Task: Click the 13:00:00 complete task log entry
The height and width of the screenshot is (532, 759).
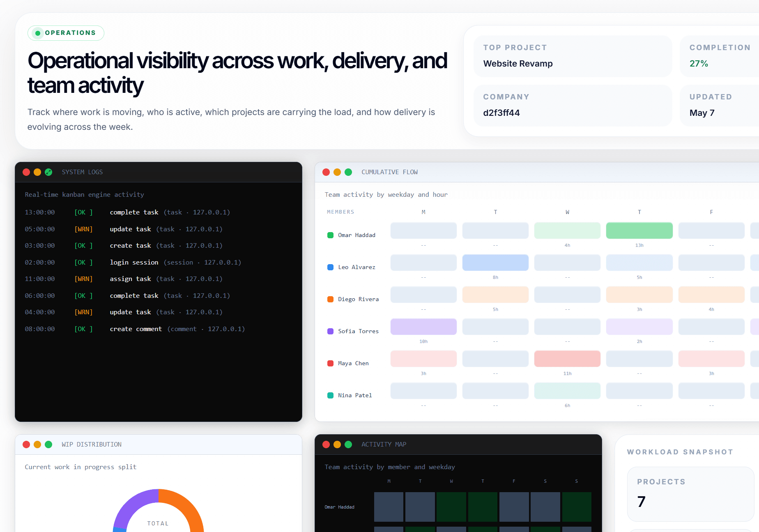Action: coord(159,212)
